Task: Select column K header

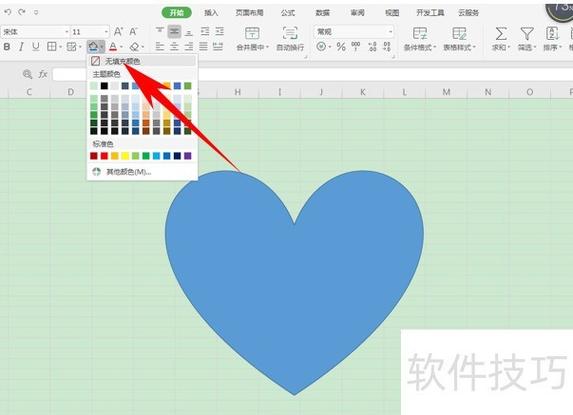Action: pos(363,92)
